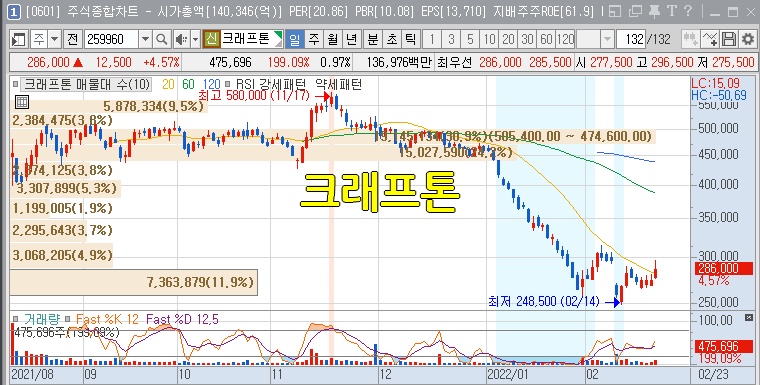Click the stock search magnifier icon
760x385 pixels.
pos(162,39)
